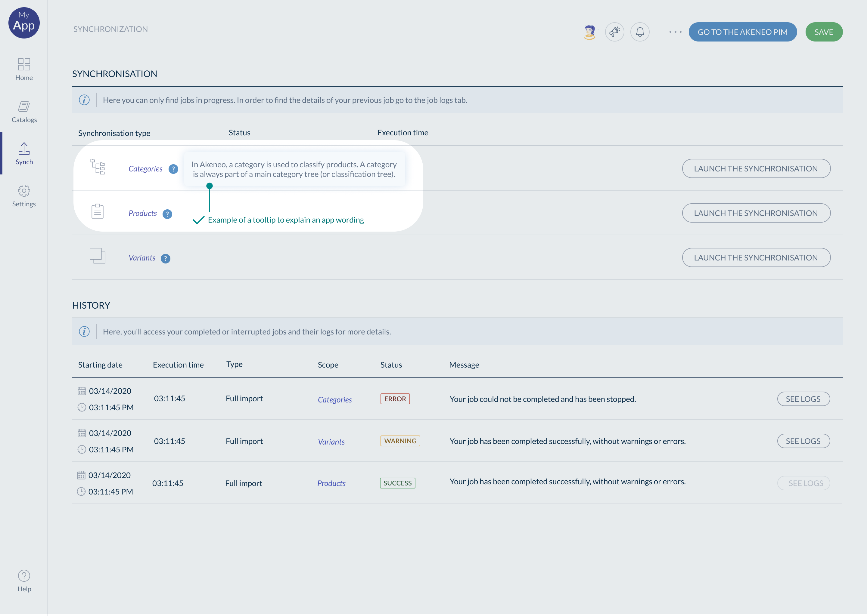Show help tooltip next to Categories

tap(173, 169)
